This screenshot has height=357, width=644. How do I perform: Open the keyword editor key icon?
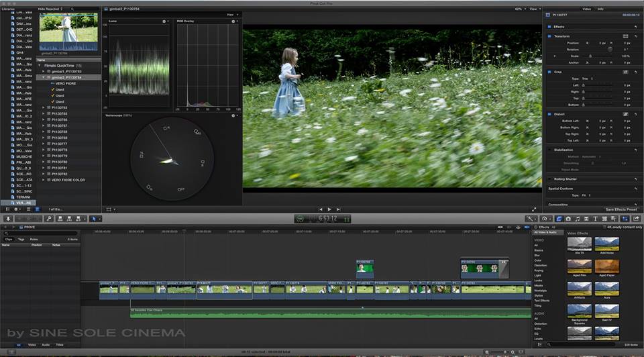(x=49, y=219)
